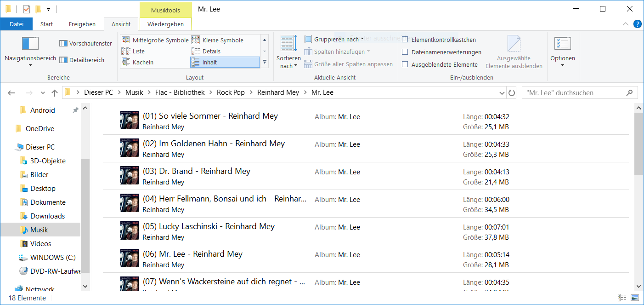This screenshot has width=644, height=305.
Task: Select Kleine Symbole layout
Action: pyautogui.click(x=218, y=40)
